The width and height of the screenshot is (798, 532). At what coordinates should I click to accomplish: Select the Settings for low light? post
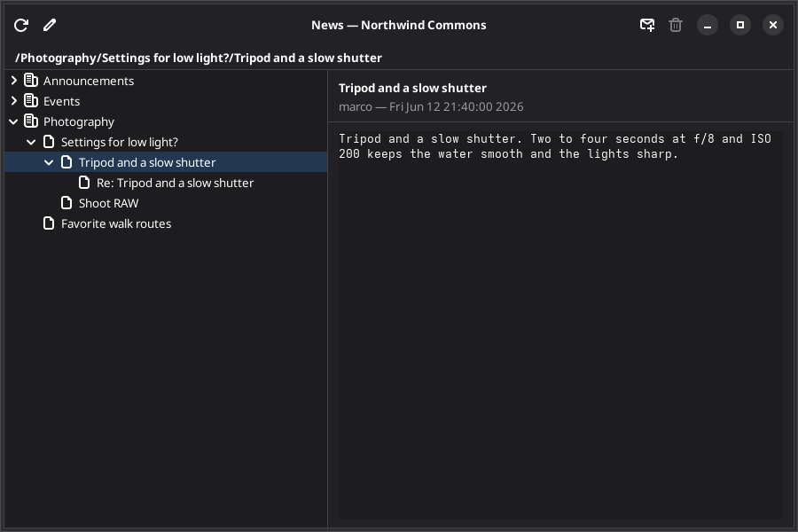pyautogui.click(x=120, y=142)
